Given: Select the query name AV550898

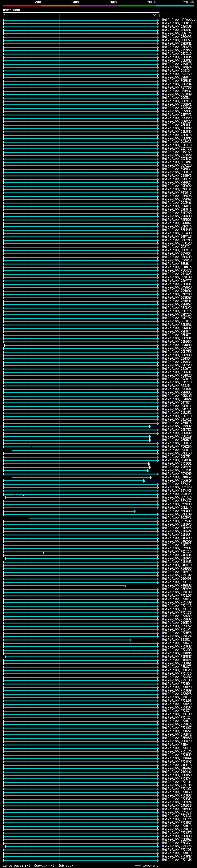Looking at the screenshot, I should tap(11, 10).
